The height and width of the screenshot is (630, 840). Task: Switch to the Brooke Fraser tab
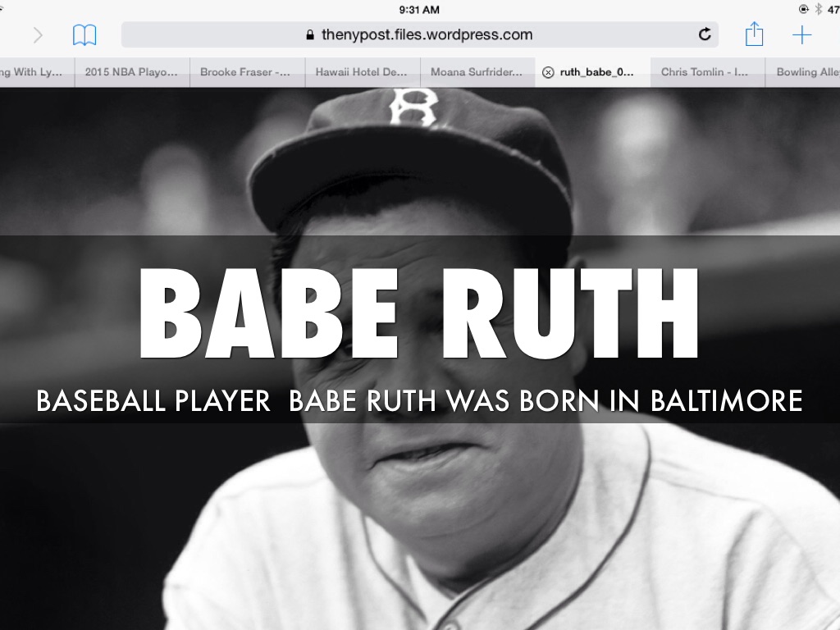click(x=245, y=72)
